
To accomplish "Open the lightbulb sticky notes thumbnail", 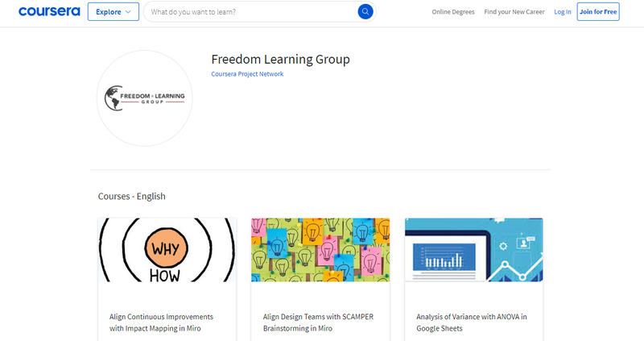I will 320,249.
